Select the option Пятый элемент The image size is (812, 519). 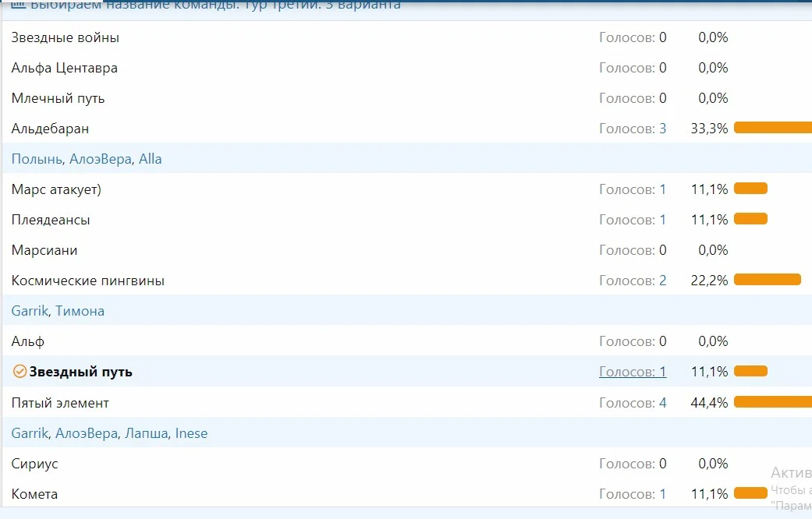pyautogui.click(x=60, y=403)
